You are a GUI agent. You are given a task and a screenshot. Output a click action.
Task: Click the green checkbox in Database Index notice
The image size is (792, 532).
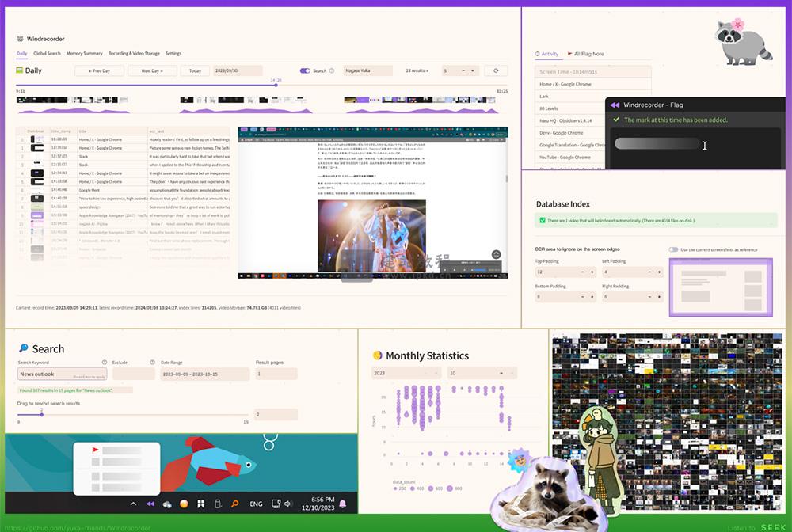(x=542, y=221)
